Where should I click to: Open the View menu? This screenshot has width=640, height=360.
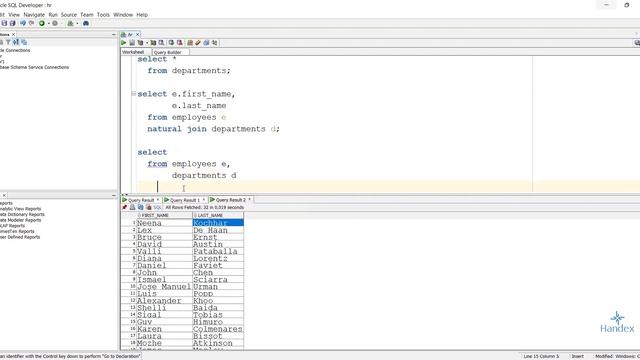coord(14,15)
